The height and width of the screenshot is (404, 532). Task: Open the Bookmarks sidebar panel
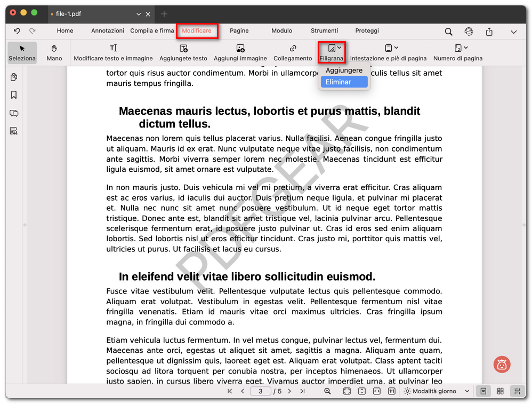pyautogui.click(x=14, y=95)
